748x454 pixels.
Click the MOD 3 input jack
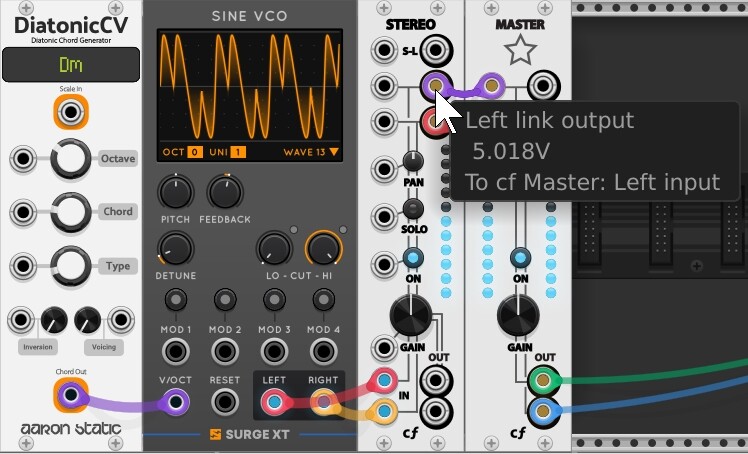274,352
